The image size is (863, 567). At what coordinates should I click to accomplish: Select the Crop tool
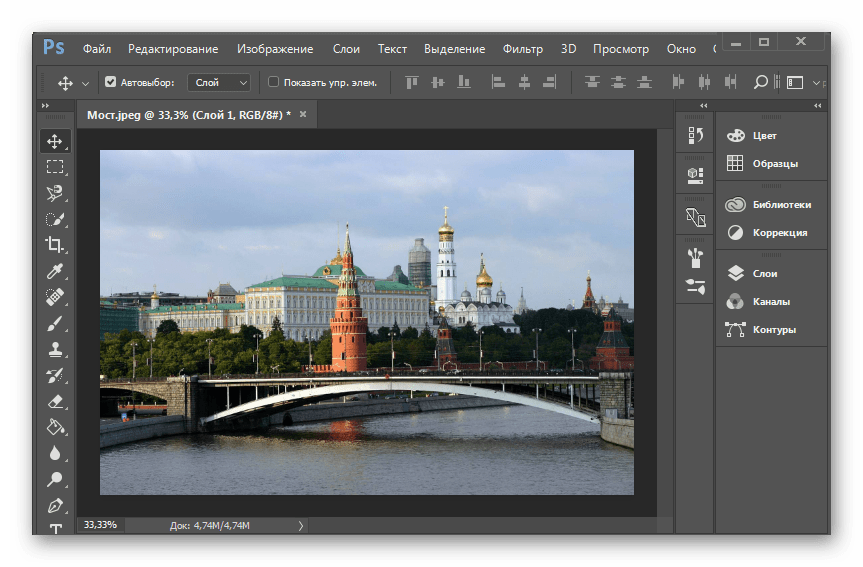tap(54, 245)
